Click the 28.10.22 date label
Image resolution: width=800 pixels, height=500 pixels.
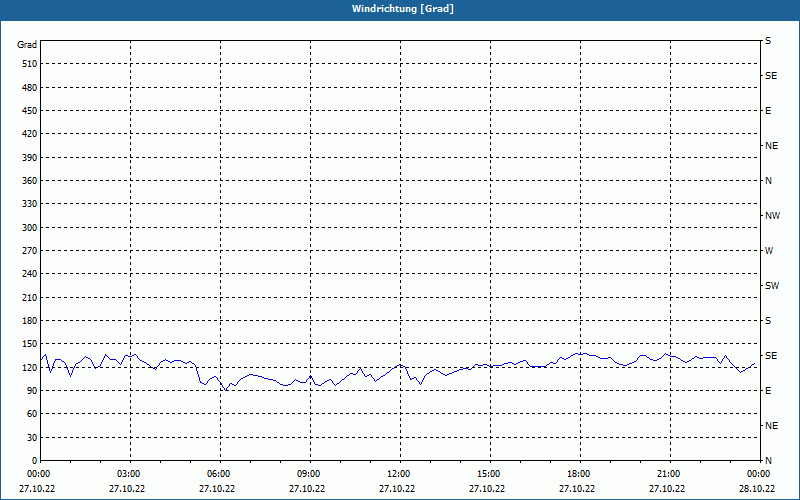757,489
